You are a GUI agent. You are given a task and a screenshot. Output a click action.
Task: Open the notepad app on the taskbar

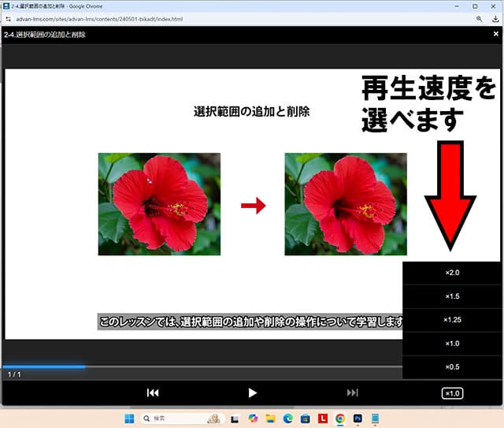pyautogui.click(x=375, y=419)
